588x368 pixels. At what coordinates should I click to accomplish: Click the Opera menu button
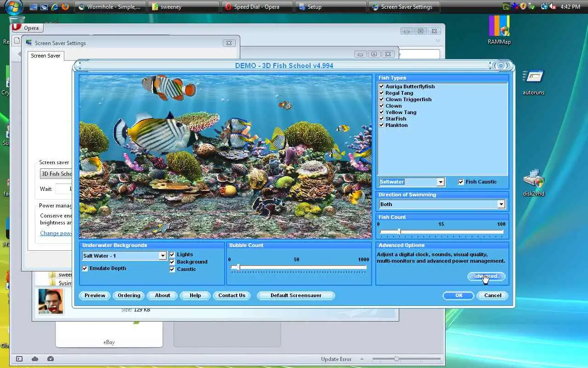click(27, 28)
